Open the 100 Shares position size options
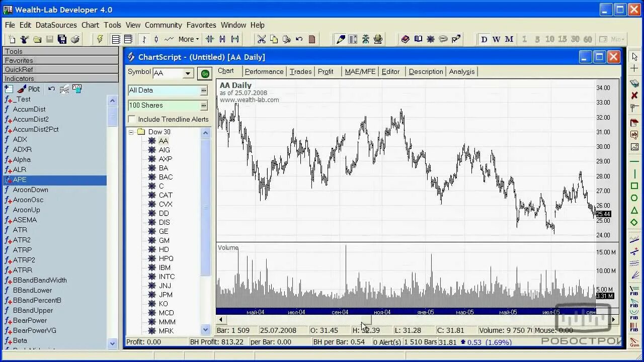This screenshot has width=644, height=362. [203, 106]
